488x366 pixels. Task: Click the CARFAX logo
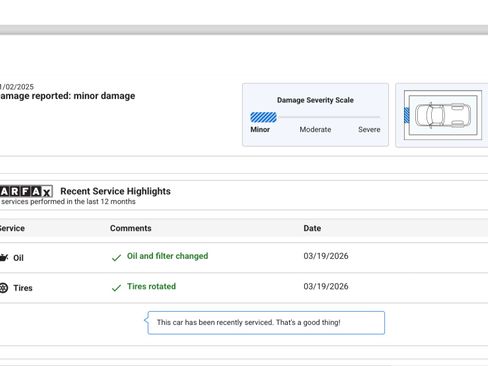(x=26, y=191)
